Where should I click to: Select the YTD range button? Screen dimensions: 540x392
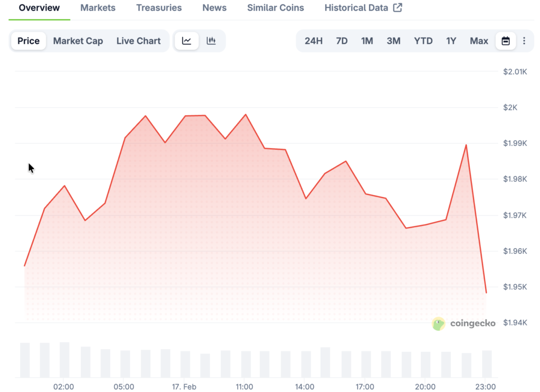(x=423, y=41)
